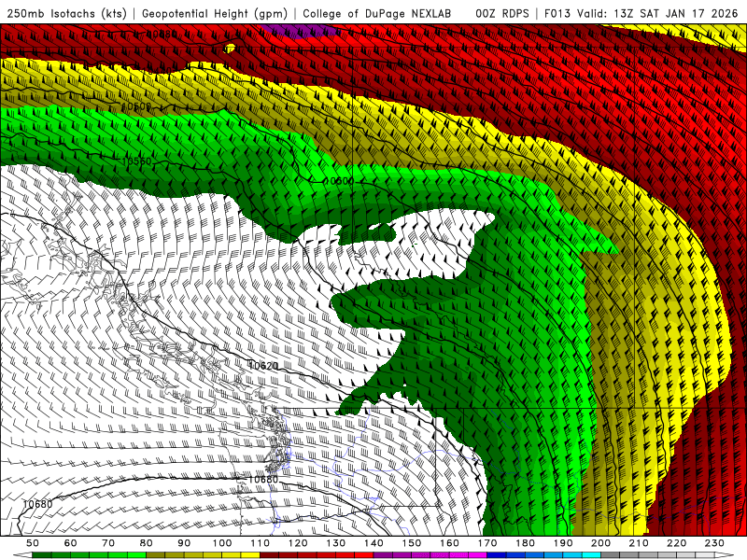Screen dimensions: 747x560
Task: Click the colorbar label 200
Action: [601, 543]
